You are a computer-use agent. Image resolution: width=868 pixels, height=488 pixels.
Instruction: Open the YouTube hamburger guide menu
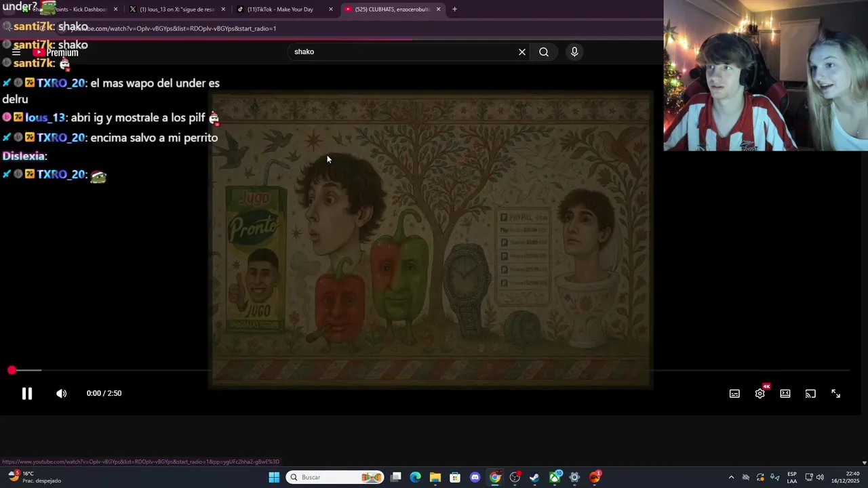16,52
